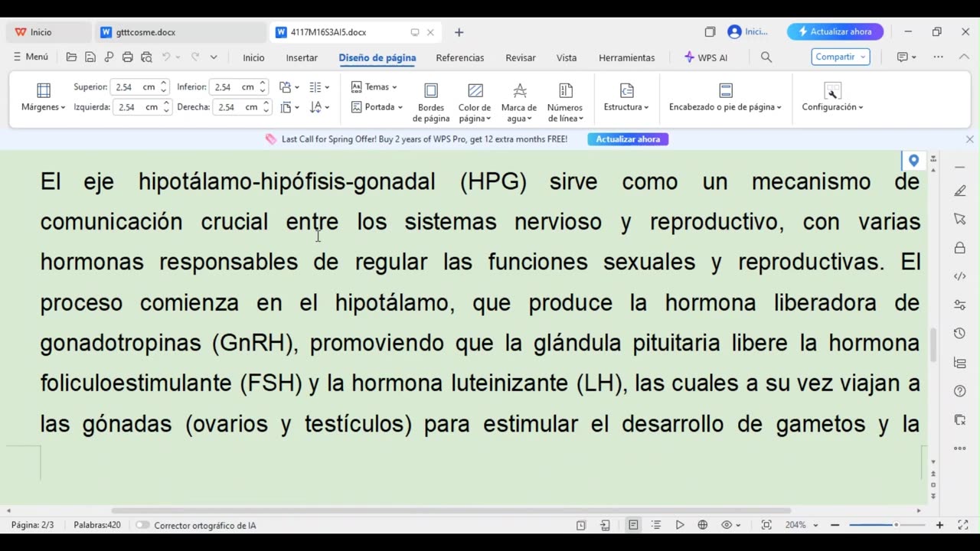Open the gtttcosme.docx document tab
Screen dimensions: 980x551
pos(145,32)
